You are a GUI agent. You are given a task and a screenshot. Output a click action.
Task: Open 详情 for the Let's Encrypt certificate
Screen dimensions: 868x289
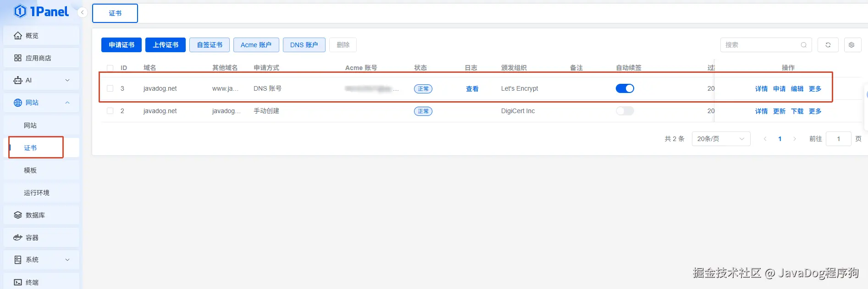click(x=761, y=89)
